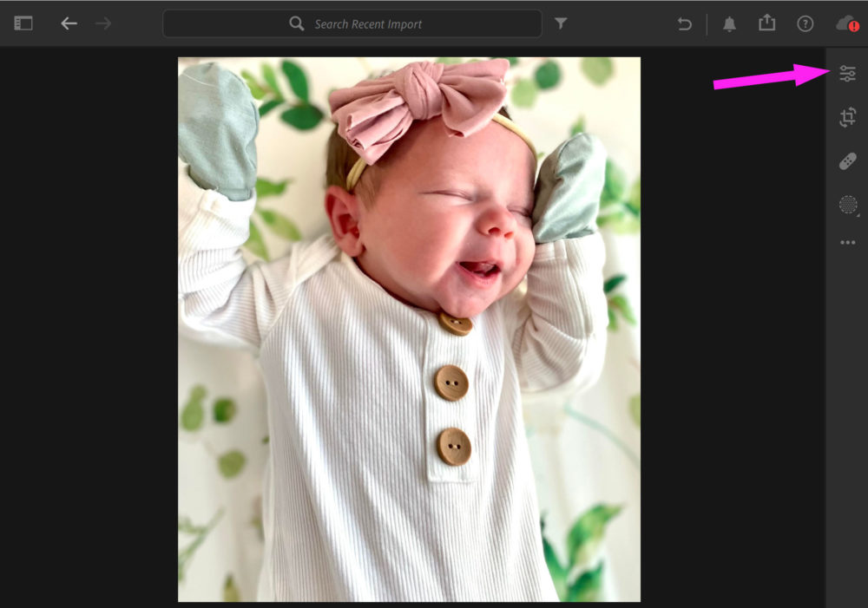Open the Edit sliders panel icon
The width and height of the screenshot is (868, 608).
pyautogui.click(x=847, y=74)
